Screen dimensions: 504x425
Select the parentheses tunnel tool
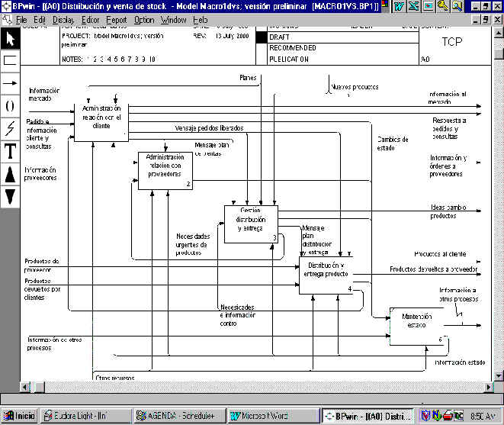point(10,106)
